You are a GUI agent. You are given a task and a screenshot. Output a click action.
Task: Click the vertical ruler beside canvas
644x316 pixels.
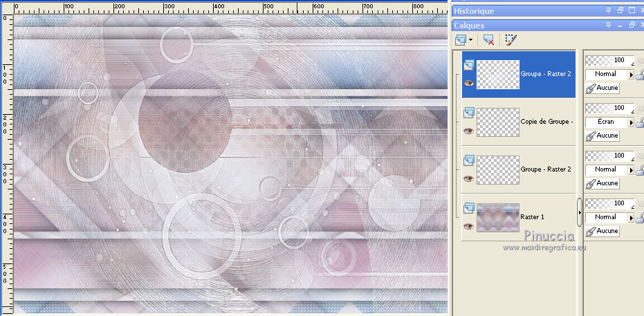click(8, 164)
